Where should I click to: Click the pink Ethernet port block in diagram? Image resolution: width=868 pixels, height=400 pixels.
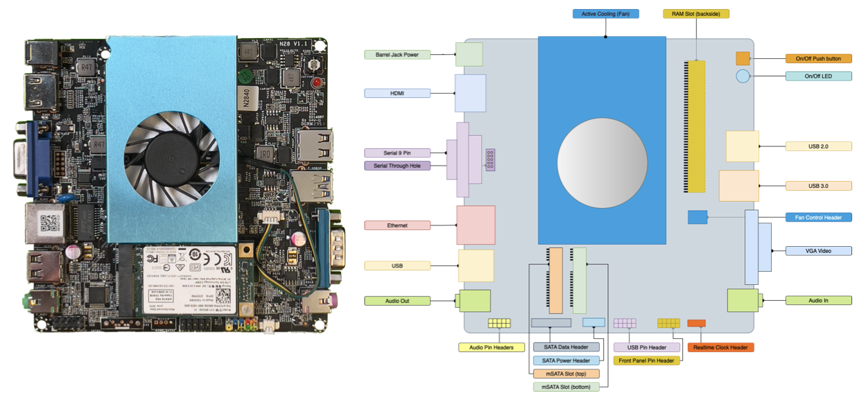tap(476, 225)
